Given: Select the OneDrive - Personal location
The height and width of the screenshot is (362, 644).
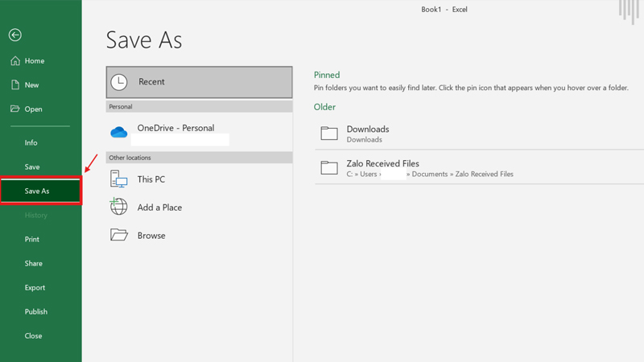Looking at the screenshot, I should [x=175, y=129].
